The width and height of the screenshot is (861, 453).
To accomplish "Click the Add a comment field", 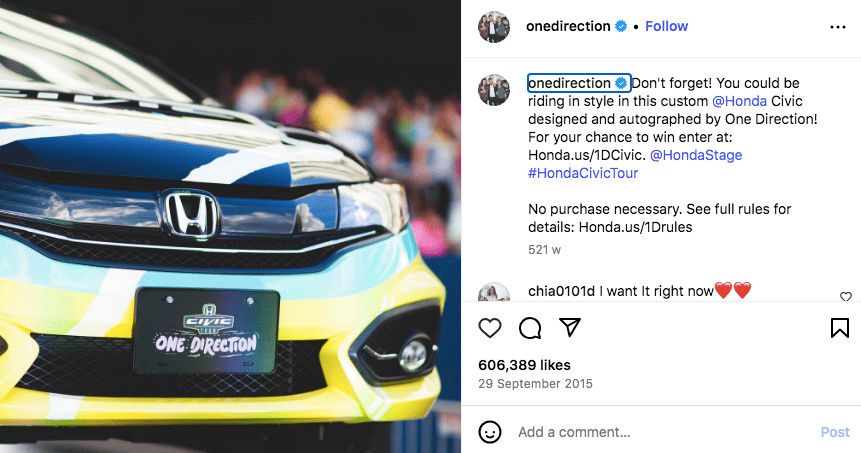I will [x=663, y=432].
